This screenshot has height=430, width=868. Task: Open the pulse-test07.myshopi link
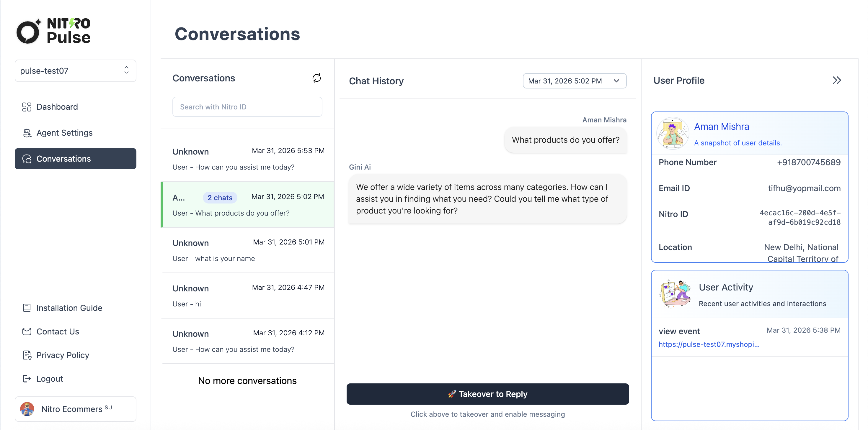[x=709, y=344]
